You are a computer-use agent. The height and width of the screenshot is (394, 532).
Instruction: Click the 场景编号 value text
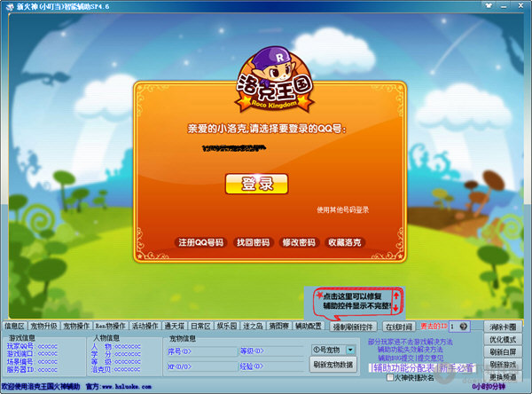(x=48, y=362)
